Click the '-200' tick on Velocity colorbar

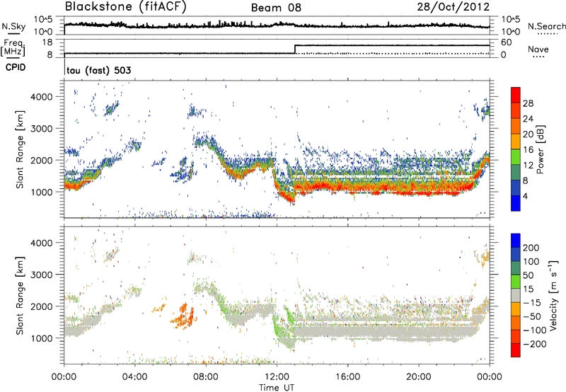point(535,344)
